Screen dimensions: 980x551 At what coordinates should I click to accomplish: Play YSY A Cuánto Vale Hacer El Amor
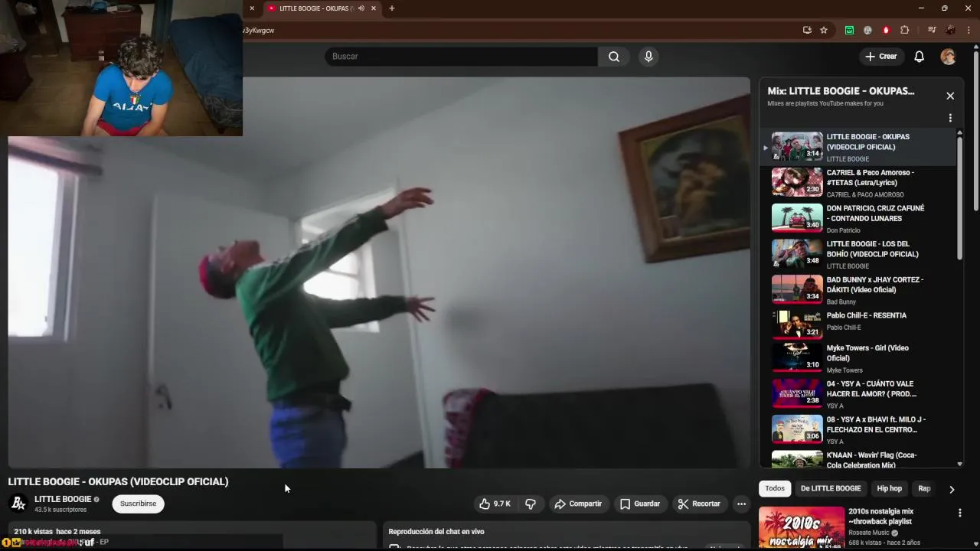[857, 394]
